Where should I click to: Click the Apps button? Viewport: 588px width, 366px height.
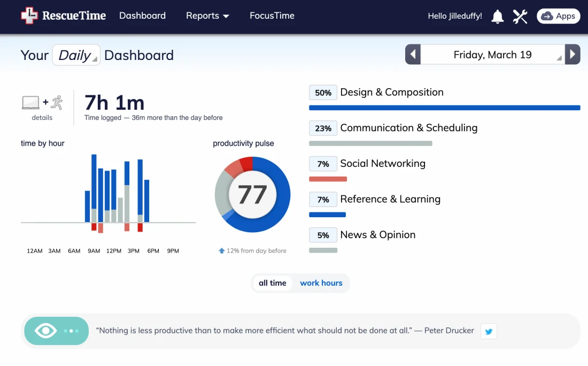coord(558,16)
